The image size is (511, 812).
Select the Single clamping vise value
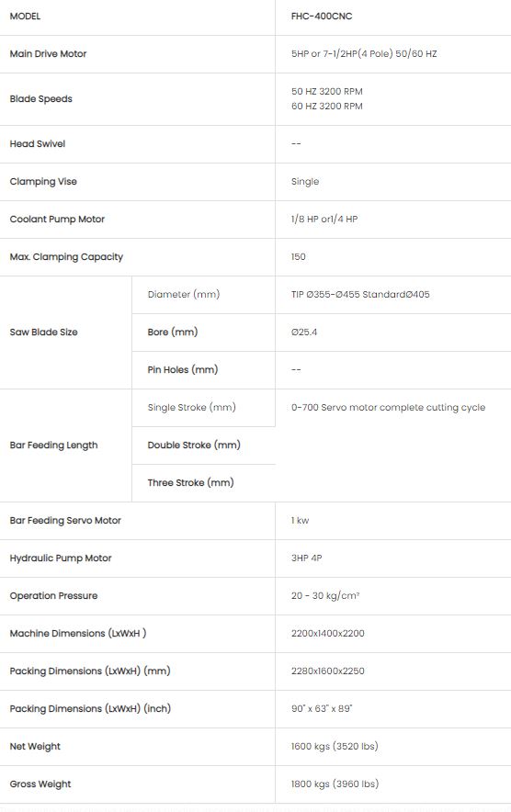pos(305,182)
